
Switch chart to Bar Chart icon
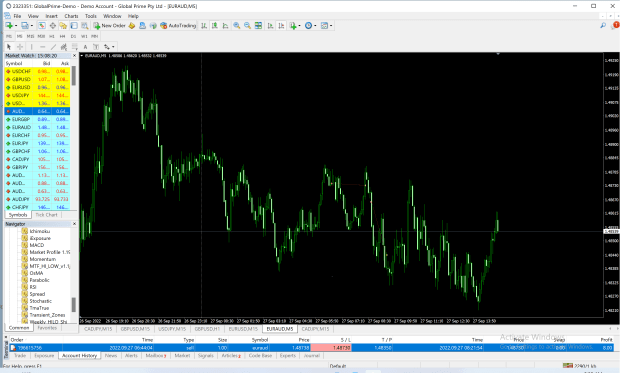[x=204, y=26]
